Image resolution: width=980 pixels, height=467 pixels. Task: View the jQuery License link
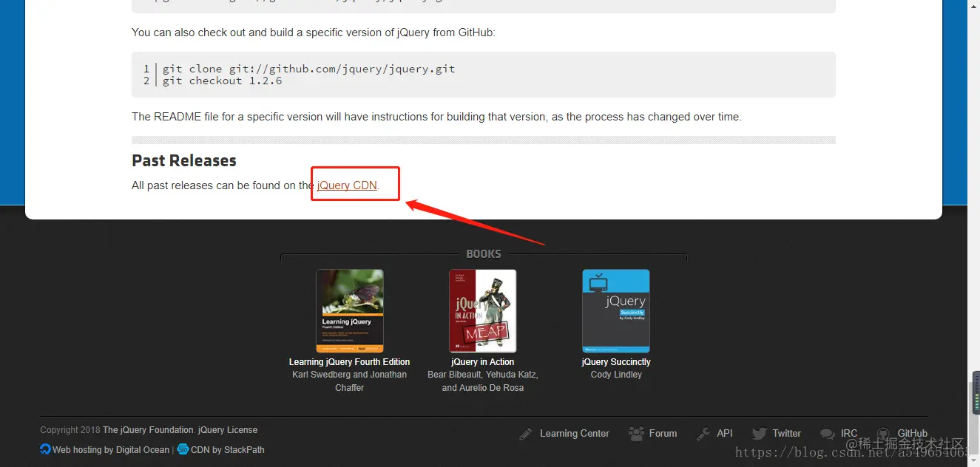click(228, 430)
